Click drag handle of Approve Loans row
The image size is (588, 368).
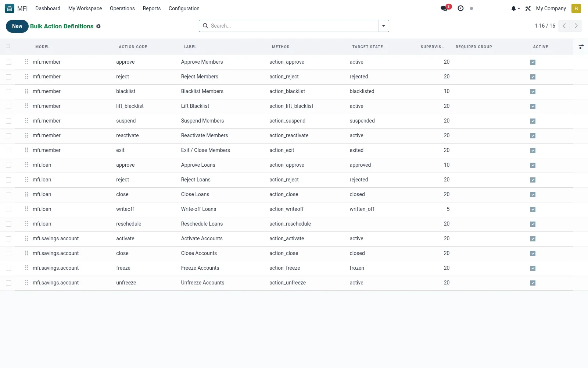[26, 165]
